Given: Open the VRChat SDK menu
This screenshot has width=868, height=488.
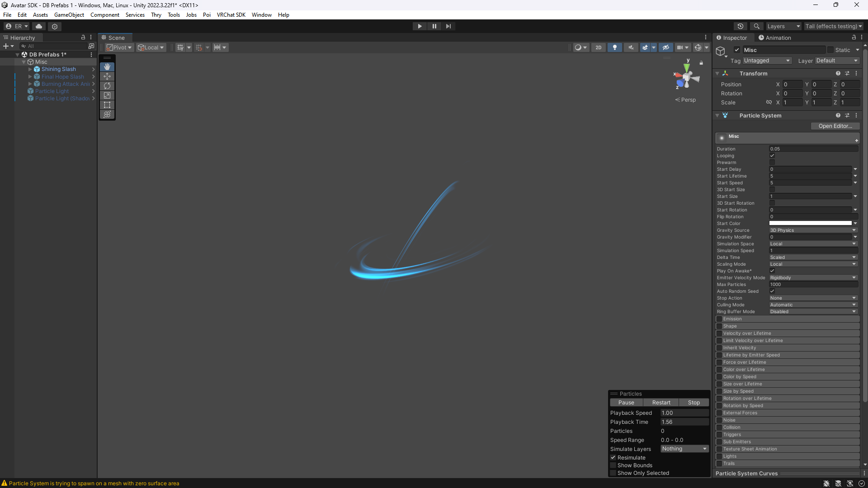Looking at the screenshot, I should (231, 15).
